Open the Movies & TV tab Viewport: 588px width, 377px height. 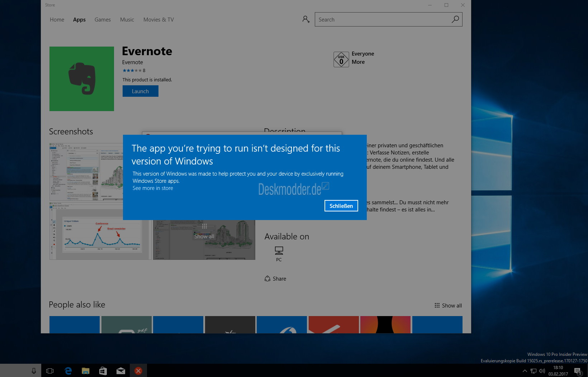(158, 20)
